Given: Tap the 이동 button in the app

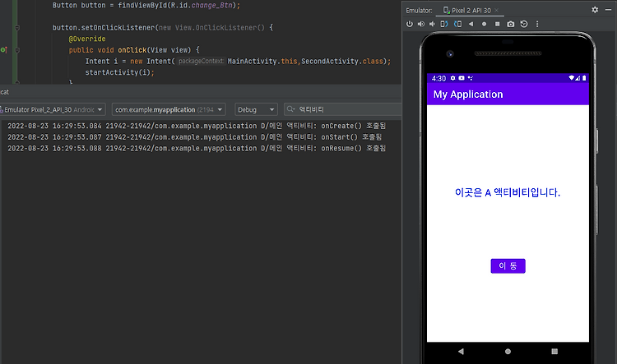Looking at the screenshot, I should 508,265.
